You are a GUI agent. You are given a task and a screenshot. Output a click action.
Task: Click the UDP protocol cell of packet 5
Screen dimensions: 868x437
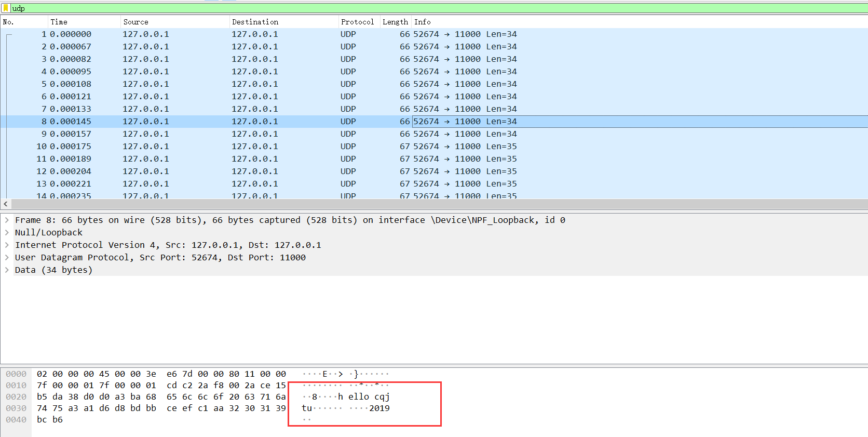(348, 84)
